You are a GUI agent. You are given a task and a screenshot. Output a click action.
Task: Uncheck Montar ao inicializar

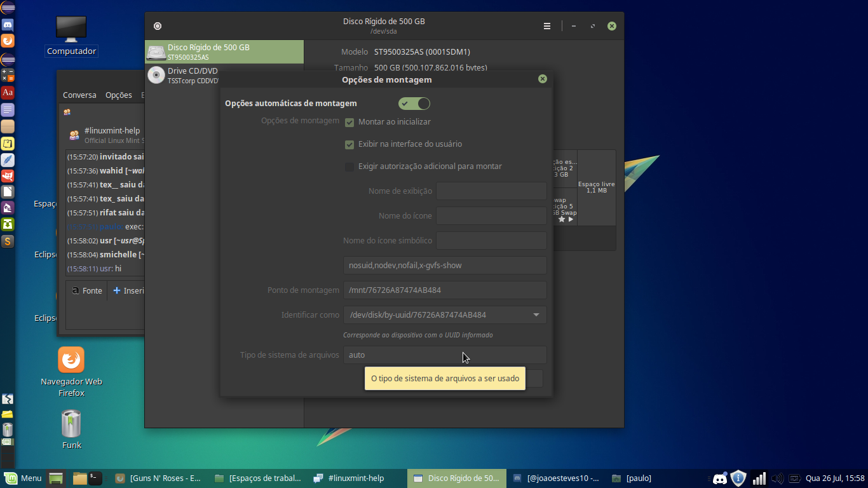pos(349,122)
